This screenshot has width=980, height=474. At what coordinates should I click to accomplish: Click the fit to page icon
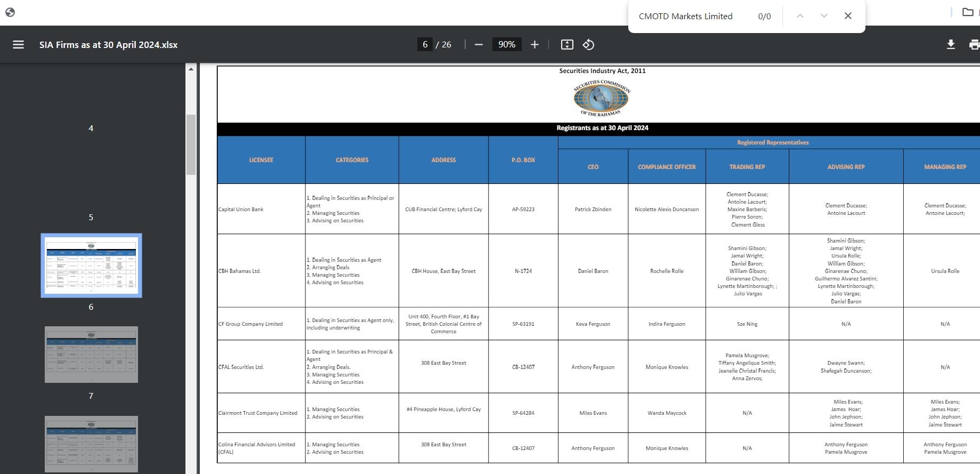tap(567, 45)
